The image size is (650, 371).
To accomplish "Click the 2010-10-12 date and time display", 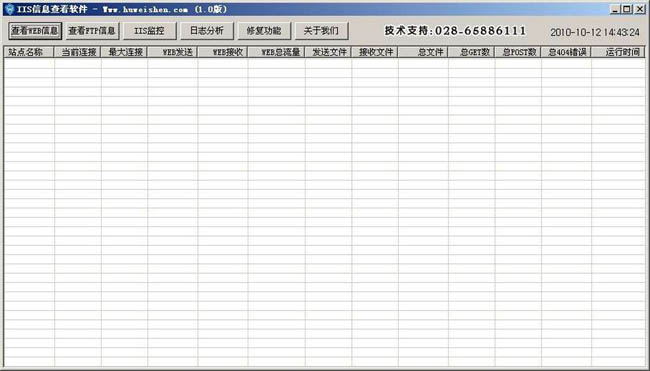I will click(x=595, y=32).
